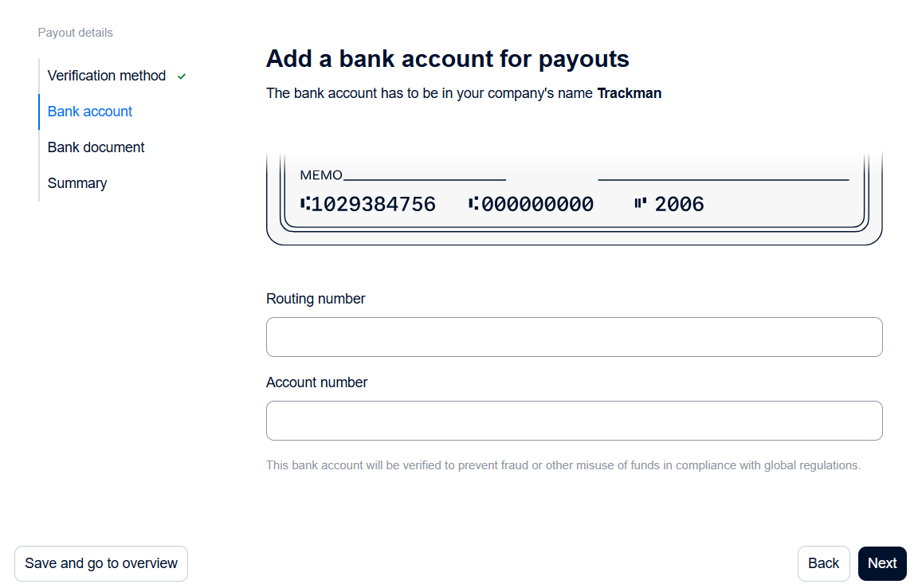Go to the Bank document step
Image resolution: width=922 pixels, height=588 pixels.
click(96, 147)
